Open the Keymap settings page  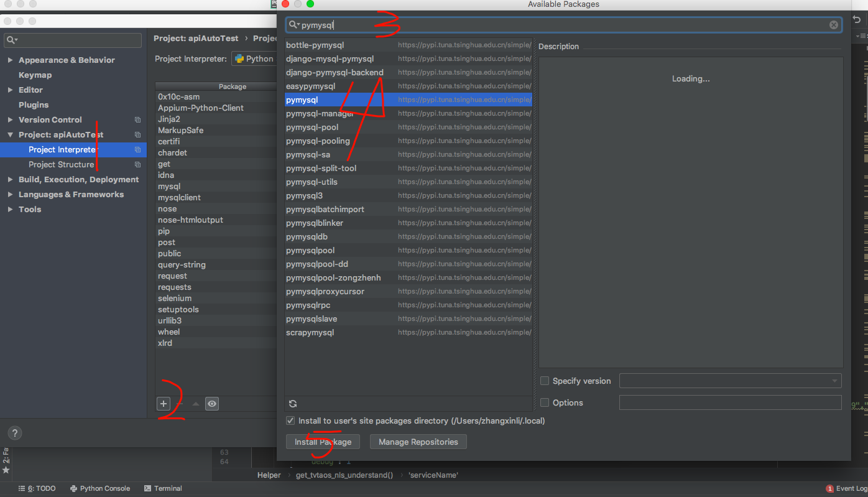point(35,75)
